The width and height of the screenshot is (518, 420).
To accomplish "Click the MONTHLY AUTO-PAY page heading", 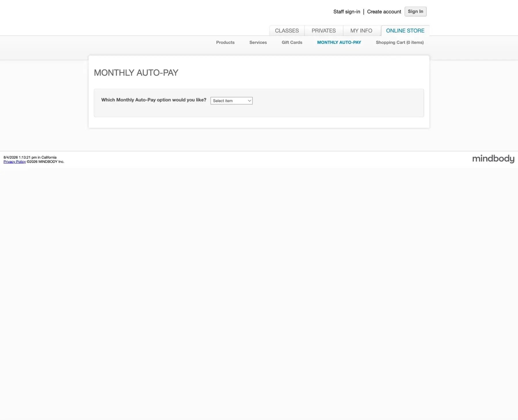I will 136,73.
